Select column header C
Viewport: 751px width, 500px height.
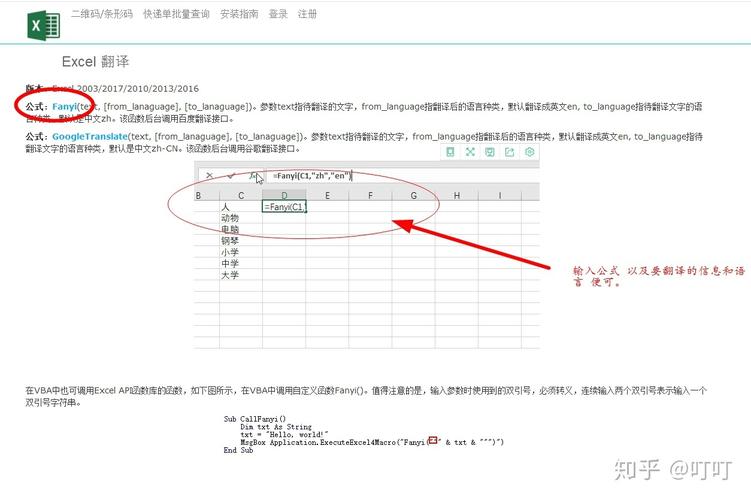tap(241, 195)
